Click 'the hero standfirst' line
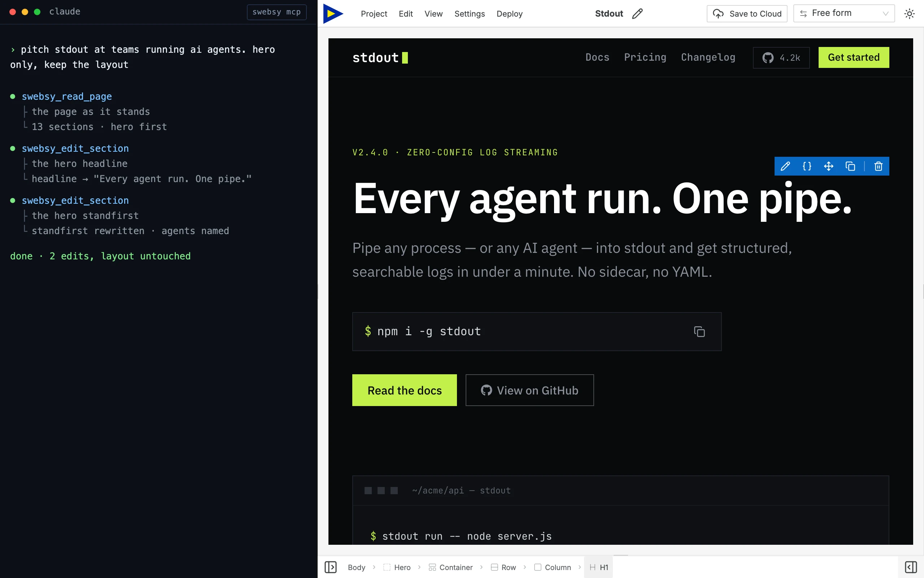Screen dimensions: 924x578 [85, 216]
